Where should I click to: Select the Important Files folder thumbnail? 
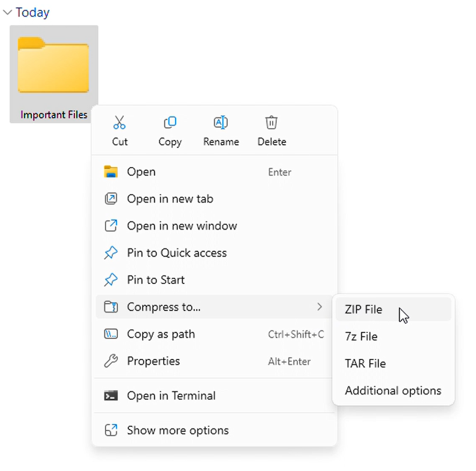[53, 65]
